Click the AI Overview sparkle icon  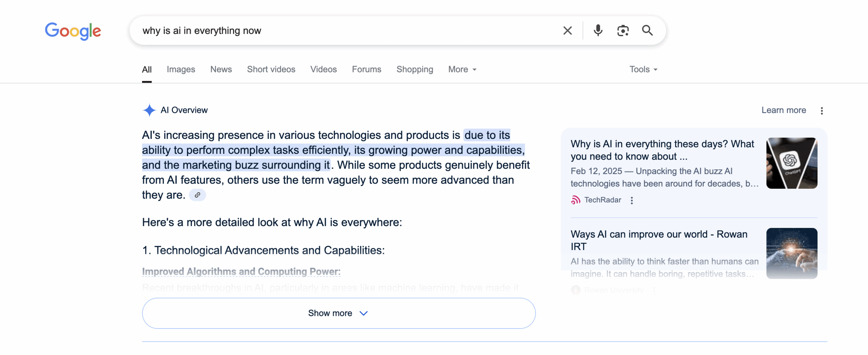149,110
